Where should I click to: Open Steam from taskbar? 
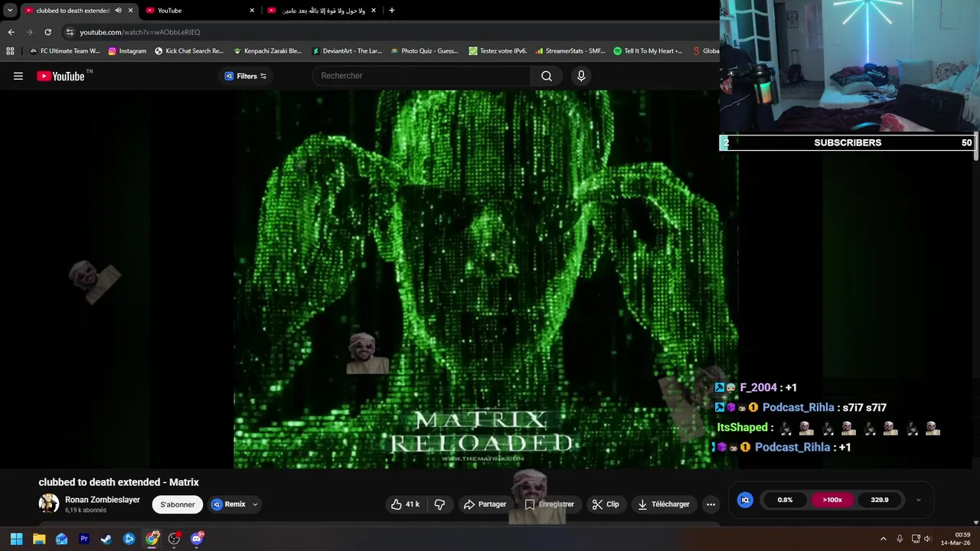point(106,539)
